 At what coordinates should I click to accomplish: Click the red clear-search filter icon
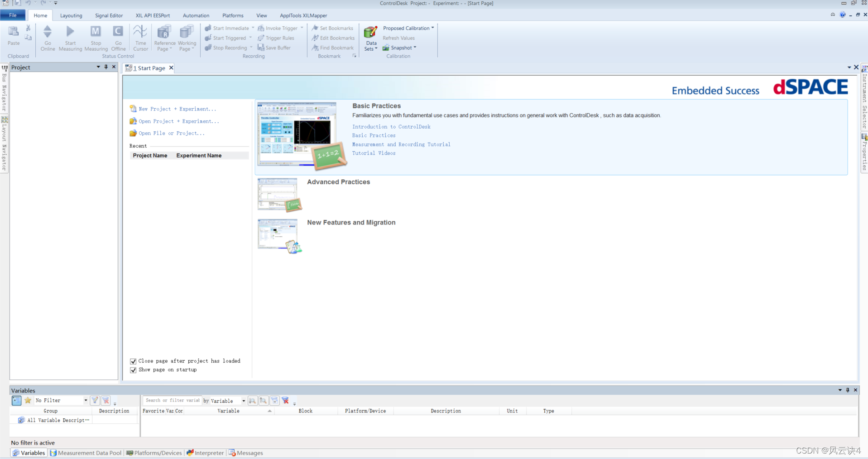click(x=285, y=401)
